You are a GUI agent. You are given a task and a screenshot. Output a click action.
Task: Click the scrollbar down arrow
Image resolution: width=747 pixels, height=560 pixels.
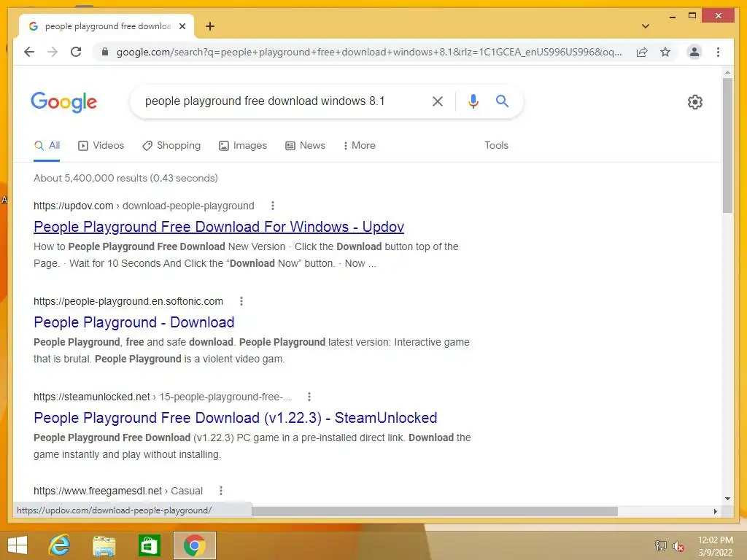727,499
